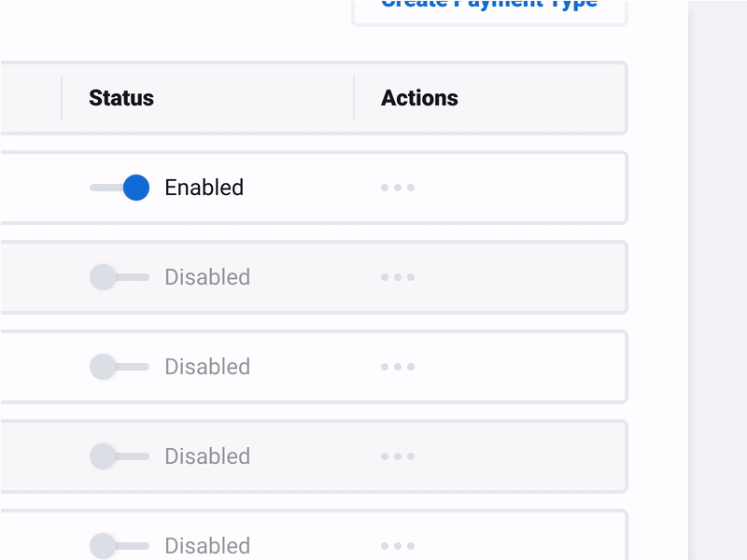Click the actions icon beside the first Disabled toggle
747x560 pixels.
(399, 276)
